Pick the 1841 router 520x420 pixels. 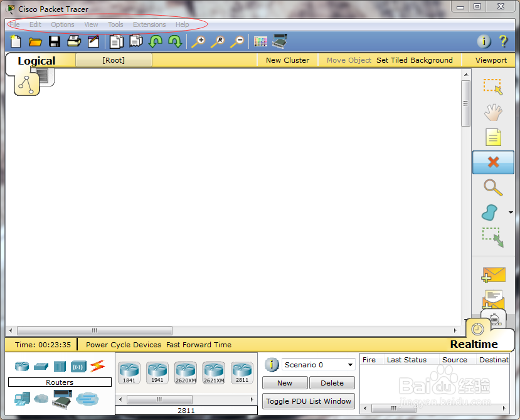pos(129,372)
